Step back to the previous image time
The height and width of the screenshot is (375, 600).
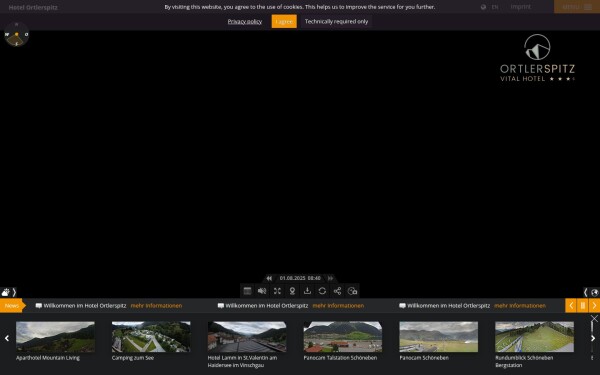(x=269, y=278)
